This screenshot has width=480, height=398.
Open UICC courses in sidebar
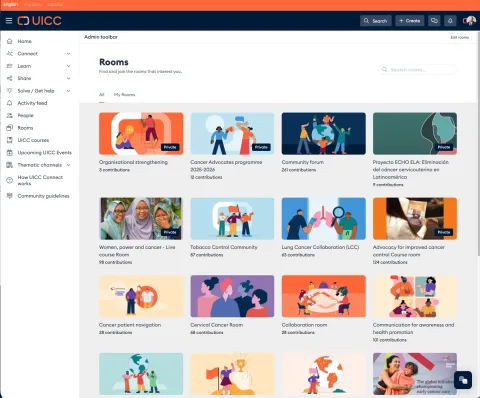click(x=33, y=140)
